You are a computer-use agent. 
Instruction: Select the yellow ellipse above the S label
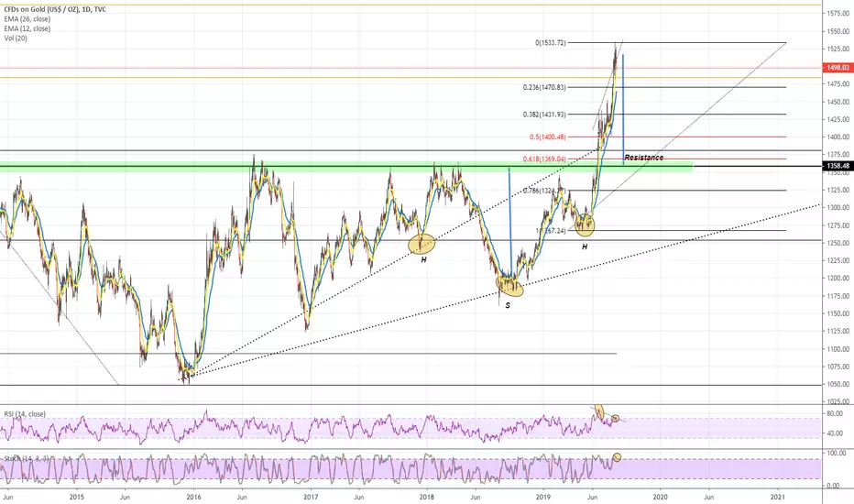pyautogui.click(x=509, y=285)
